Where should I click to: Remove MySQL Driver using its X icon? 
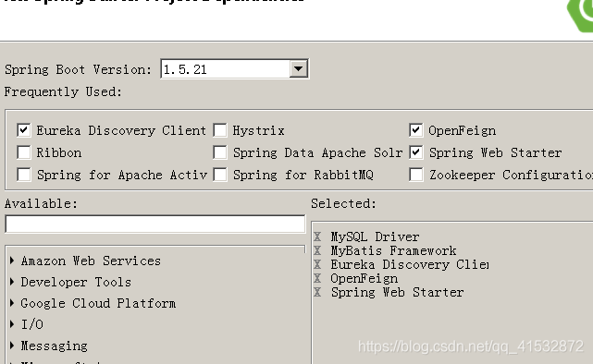317,237
